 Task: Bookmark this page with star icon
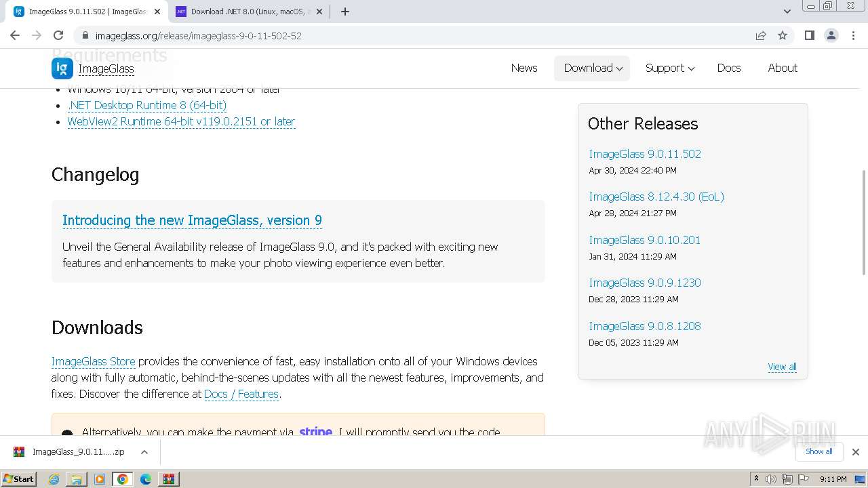[783, 35]
